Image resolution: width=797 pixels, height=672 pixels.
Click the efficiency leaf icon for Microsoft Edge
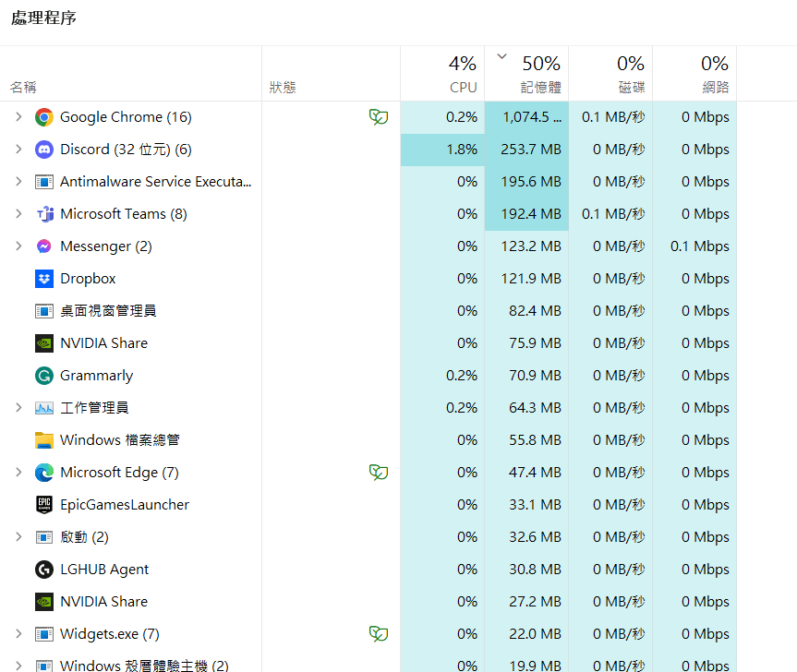(379, 472)
